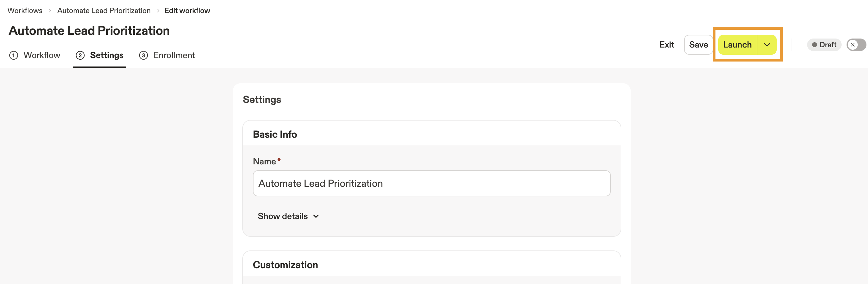The width and height of the screenshot is (868, 284).
Task: Toggle the workflow activation switch on
Action: (856, 45)
